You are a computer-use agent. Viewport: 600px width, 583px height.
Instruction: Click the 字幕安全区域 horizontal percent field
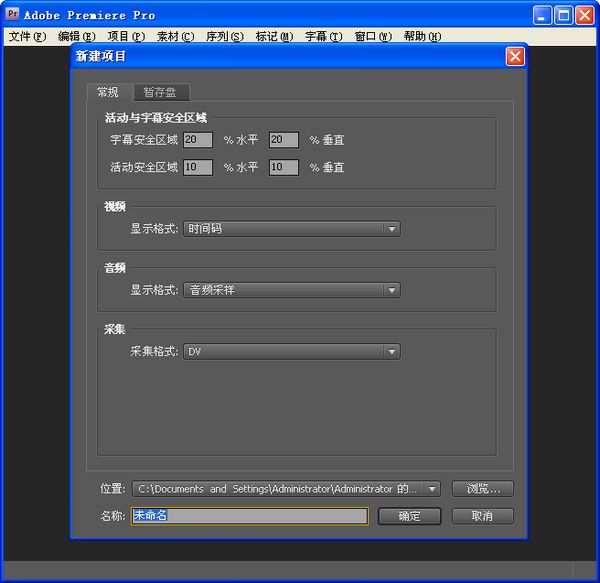pos(198,140)
